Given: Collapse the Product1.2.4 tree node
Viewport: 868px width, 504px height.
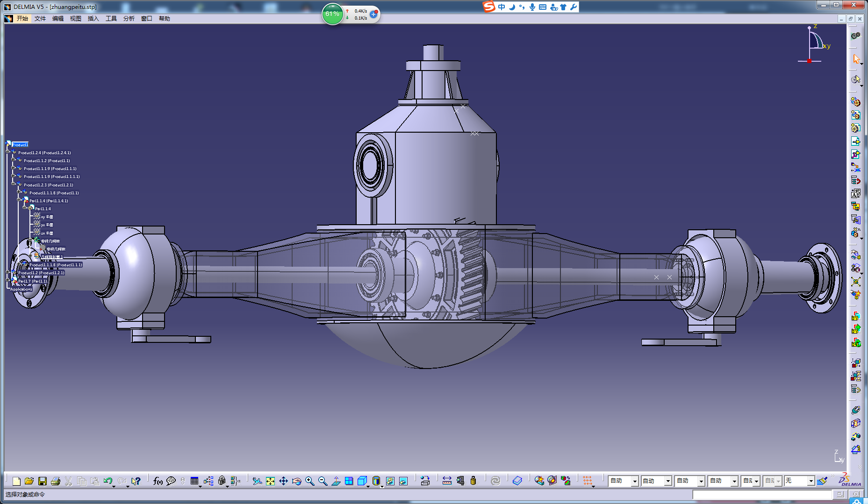Looking at the screenshot, I should pos(8,152).
